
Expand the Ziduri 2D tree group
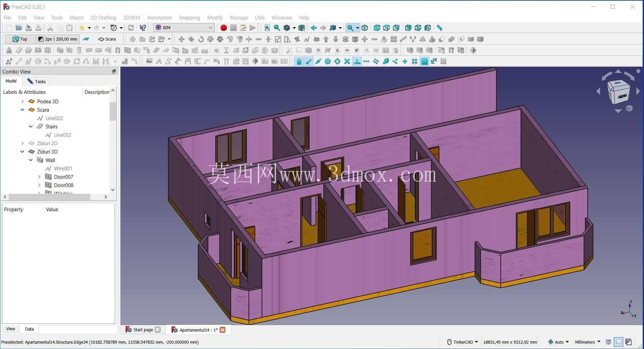point(22,143)
